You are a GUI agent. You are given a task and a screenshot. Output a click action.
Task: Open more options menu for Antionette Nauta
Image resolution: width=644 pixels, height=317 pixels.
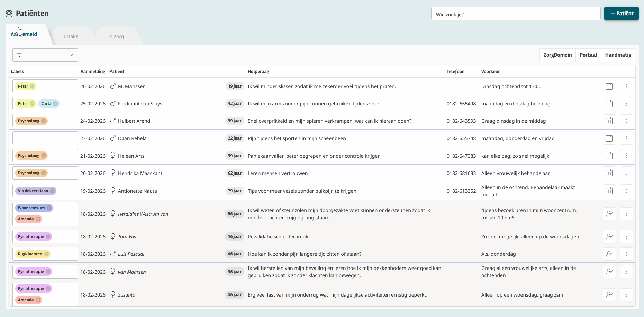click(626, 191)
